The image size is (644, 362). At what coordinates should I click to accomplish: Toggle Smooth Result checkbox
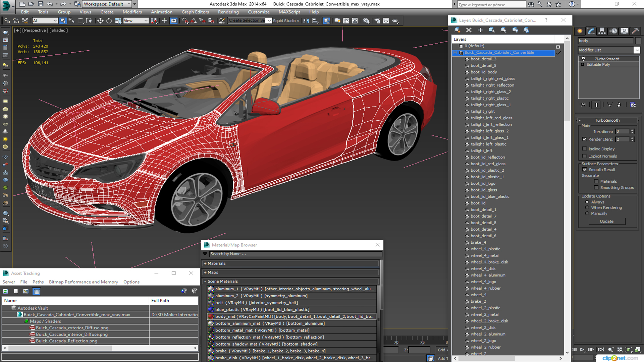[585, 170]
